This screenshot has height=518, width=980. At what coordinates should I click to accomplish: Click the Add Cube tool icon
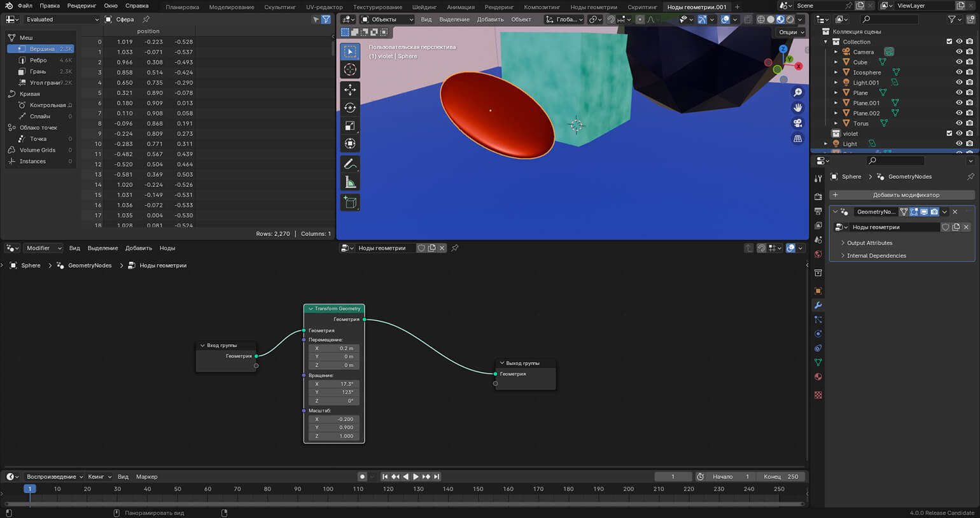tap(350, 202)
